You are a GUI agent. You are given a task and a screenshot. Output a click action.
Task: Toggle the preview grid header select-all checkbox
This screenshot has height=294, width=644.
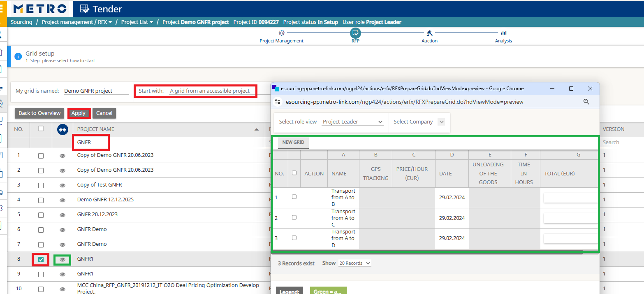(x=294, y=173)
